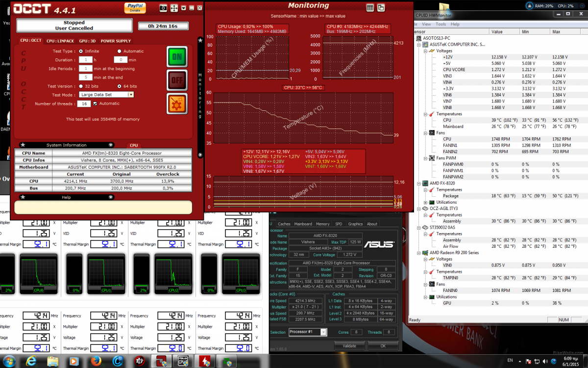Open the POWER SUPPLY tab
The height and width of the screenshot is (368, 588).
coord(116,41)
